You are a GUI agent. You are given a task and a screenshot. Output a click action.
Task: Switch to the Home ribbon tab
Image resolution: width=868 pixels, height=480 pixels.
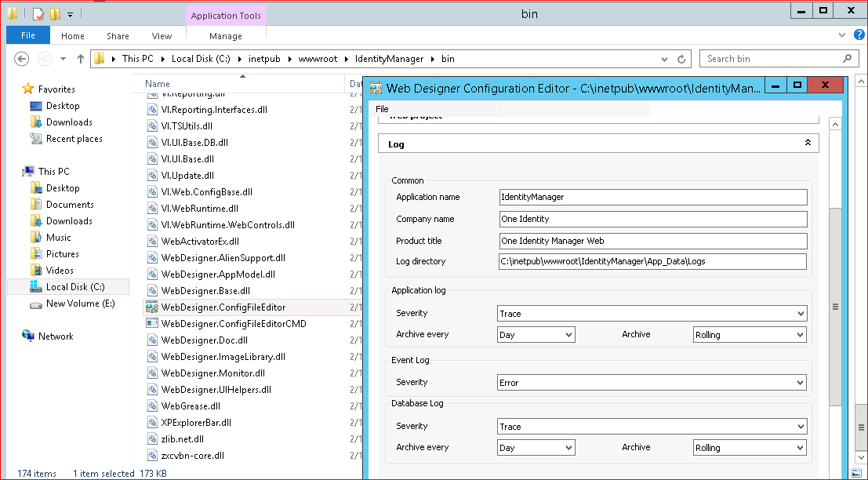(x=72, y=36)
